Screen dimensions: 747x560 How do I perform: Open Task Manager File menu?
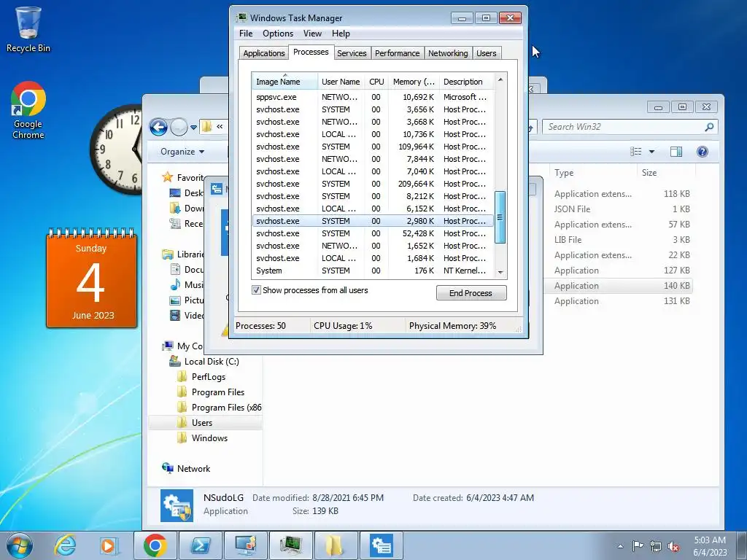tap(246, 34)
